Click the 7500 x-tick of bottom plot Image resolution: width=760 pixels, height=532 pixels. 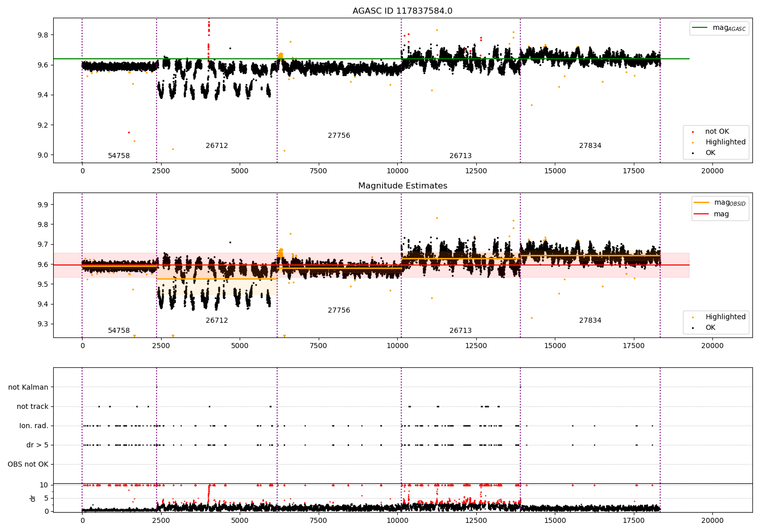click(x=319, y=520)
